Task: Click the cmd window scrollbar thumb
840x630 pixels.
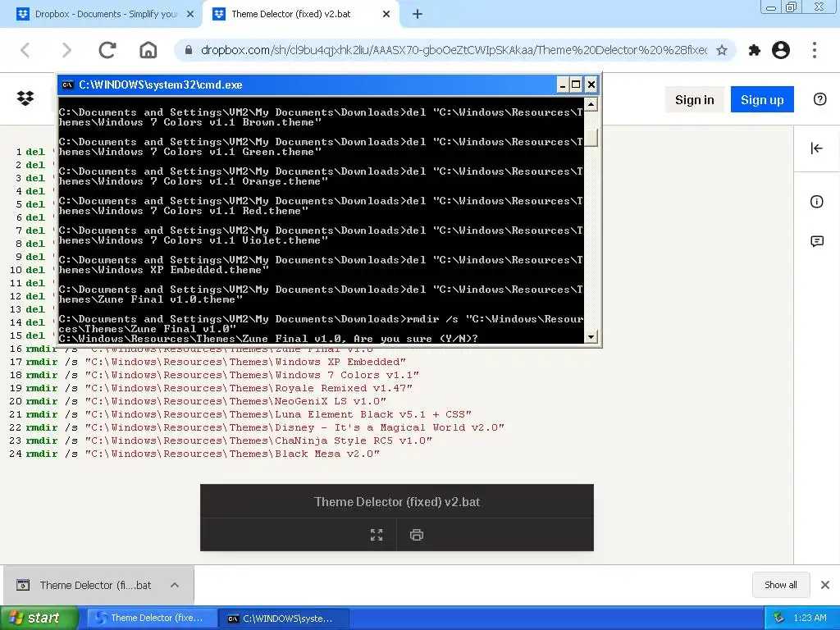Action: [x=591, y=138]
